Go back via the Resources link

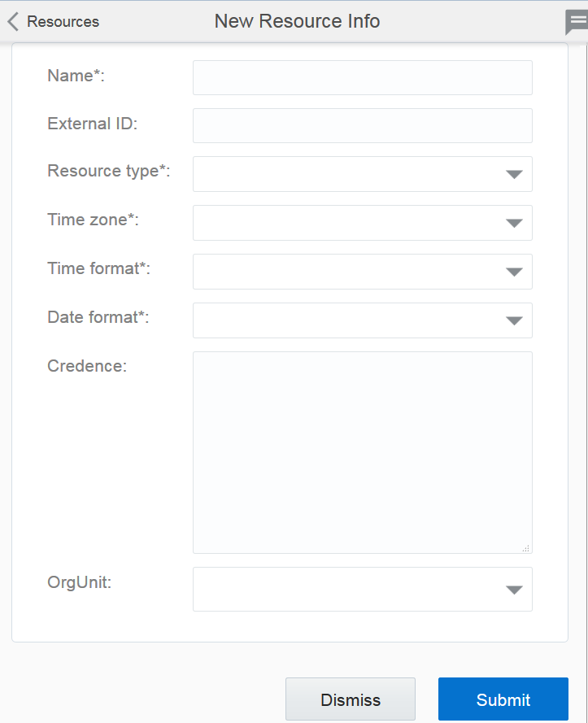(63, 22)
